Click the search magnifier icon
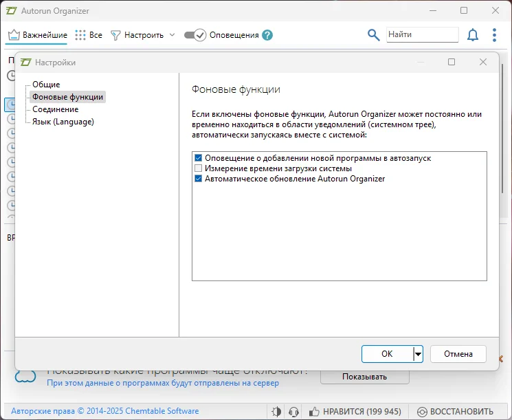The image size is (512, 420). (x=373, y=35)
